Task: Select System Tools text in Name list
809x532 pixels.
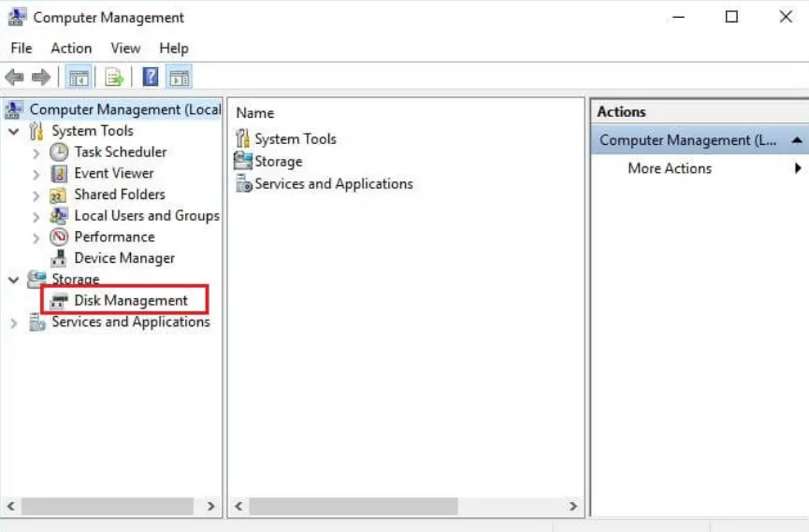Action: pyautogui.click(x=296, y=138)
